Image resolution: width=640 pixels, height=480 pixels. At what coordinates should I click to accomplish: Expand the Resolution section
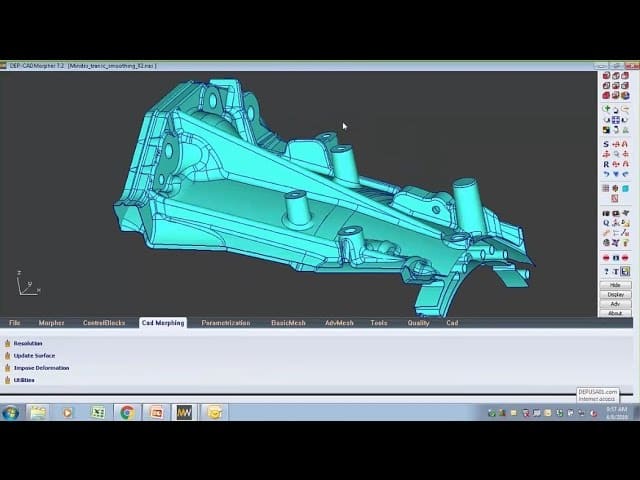tap(27, 343)
